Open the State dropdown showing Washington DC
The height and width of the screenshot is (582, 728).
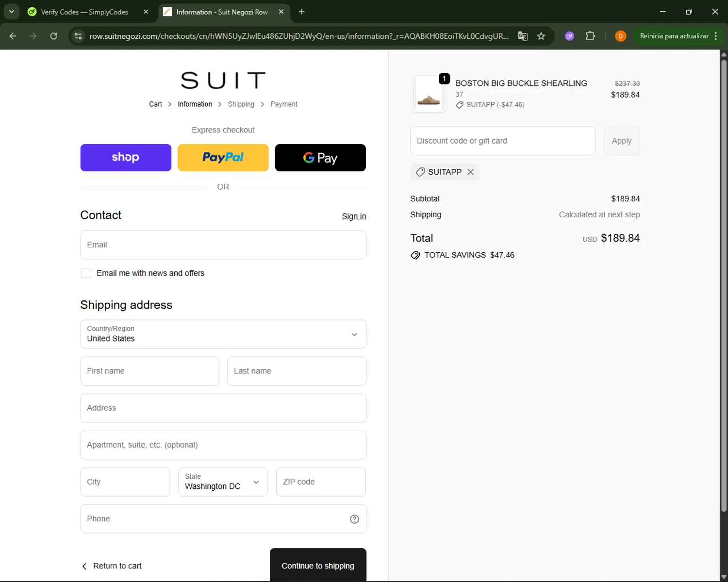pos(223,482)
